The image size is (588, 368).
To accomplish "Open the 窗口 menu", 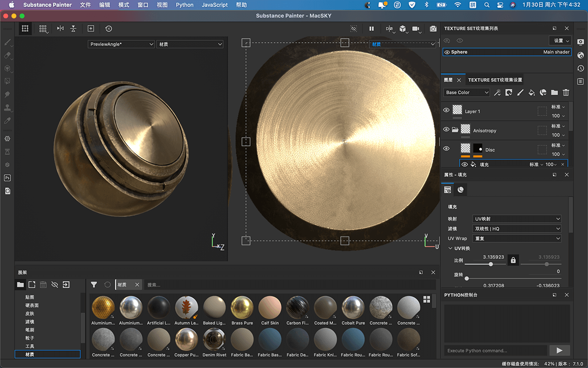I will (143, 5).
